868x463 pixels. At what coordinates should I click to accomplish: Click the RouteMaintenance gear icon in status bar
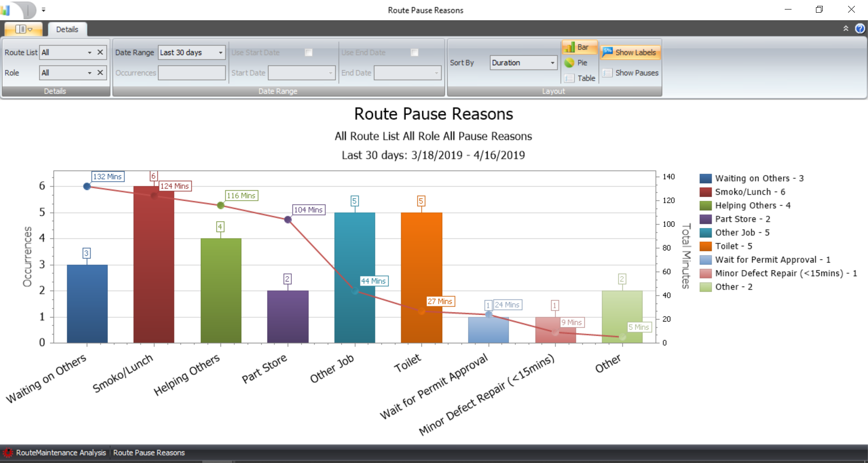pos(8,453)
